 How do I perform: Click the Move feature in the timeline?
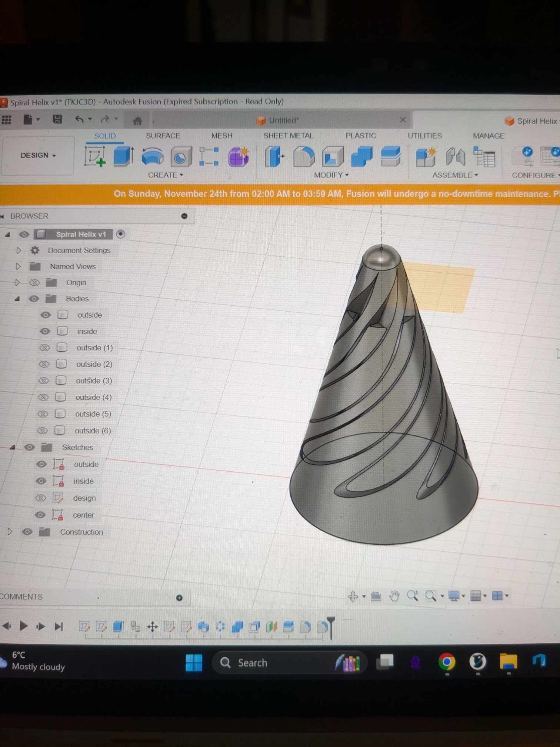coord(153,627)
